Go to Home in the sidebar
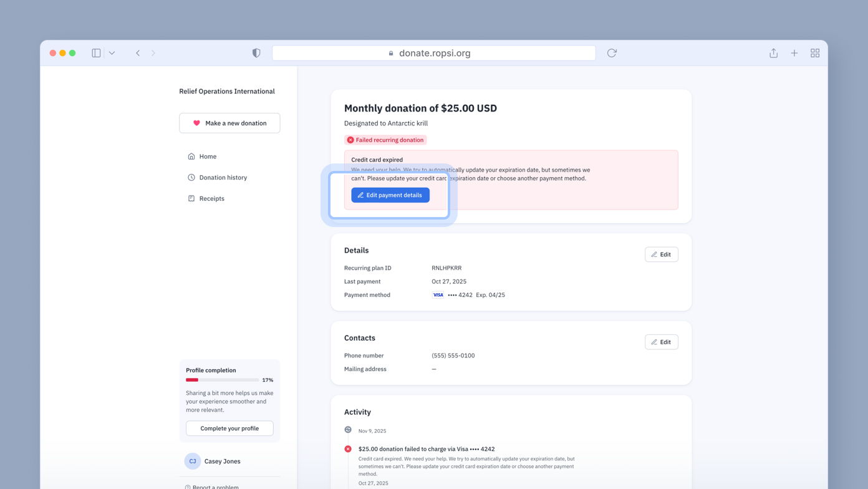Image resolution: width=868 pixels, height=489 pixels. (208, 157)
